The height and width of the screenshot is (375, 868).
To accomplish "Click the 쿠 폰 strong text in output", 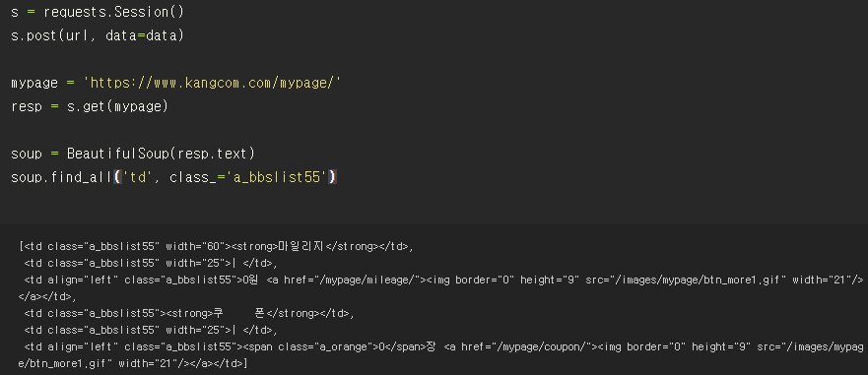I will pos(239,314).
